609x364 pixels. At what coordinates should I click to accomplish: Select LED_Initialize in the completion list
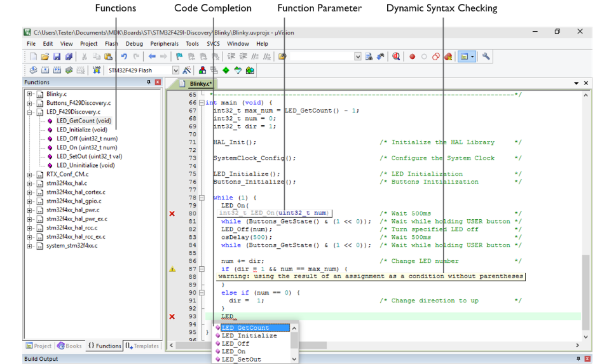click(x=249, y=335)
